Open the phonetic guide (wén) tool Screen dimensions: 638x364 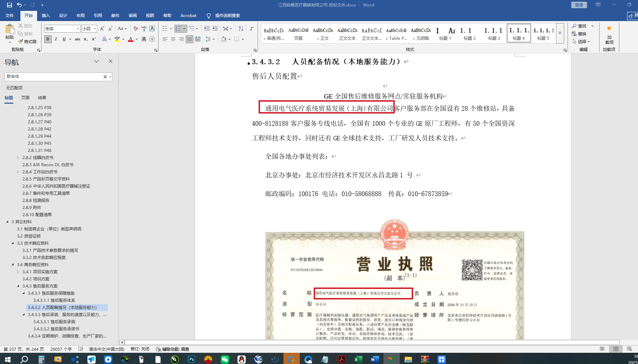(144, 29)
